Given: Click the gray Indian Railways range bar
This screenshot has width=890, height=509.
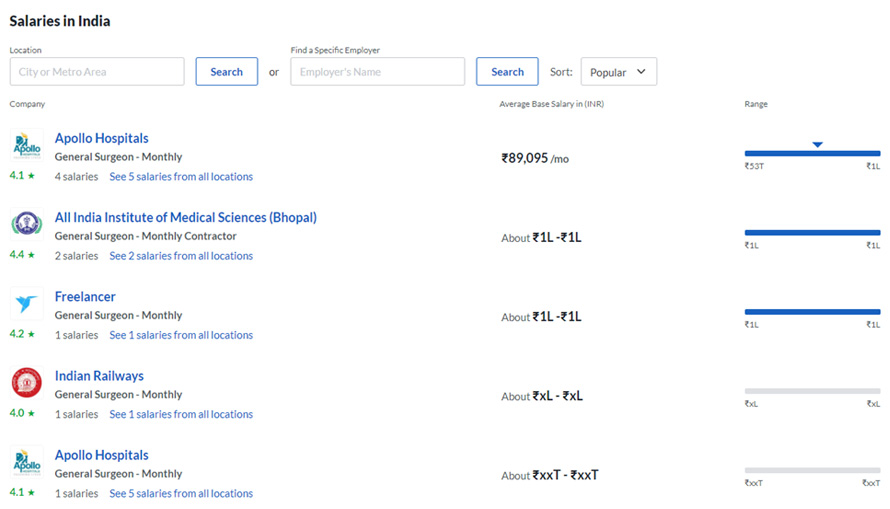Looking at the screenshot, I should [x=812, y=391].
